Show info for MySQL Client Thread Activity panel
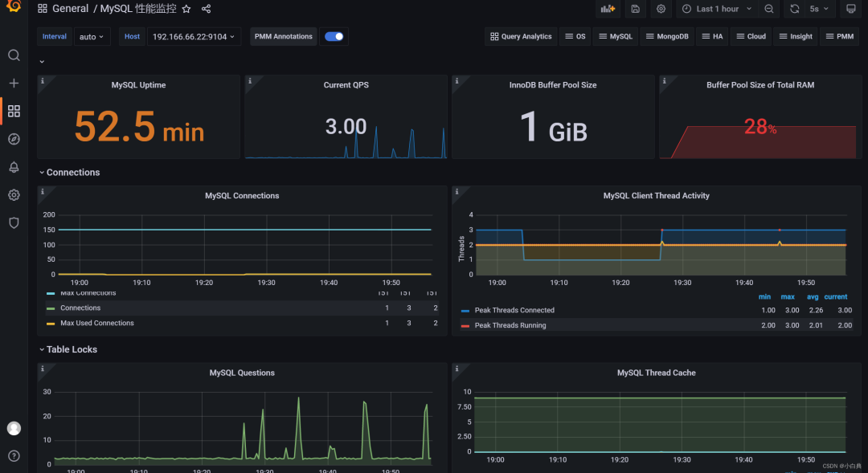 click(x=457, y=191)
